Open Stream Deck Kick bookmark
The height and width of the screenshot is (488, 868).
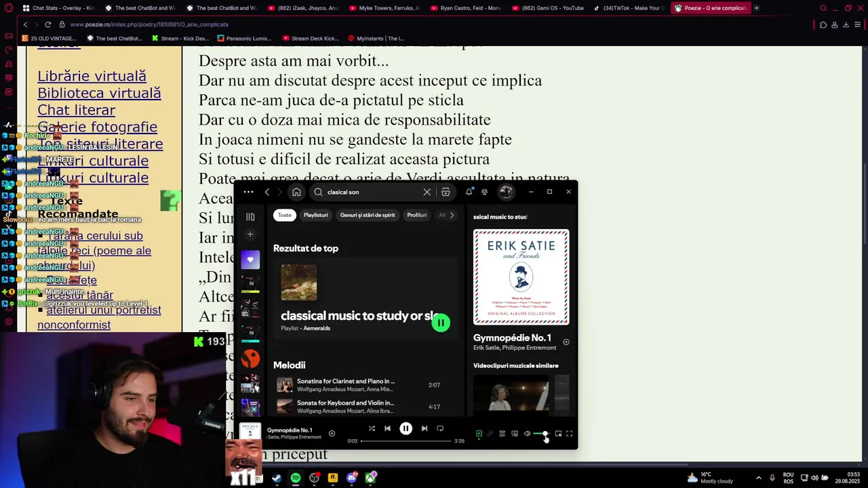pyautogui.click(x=311, y=39)
